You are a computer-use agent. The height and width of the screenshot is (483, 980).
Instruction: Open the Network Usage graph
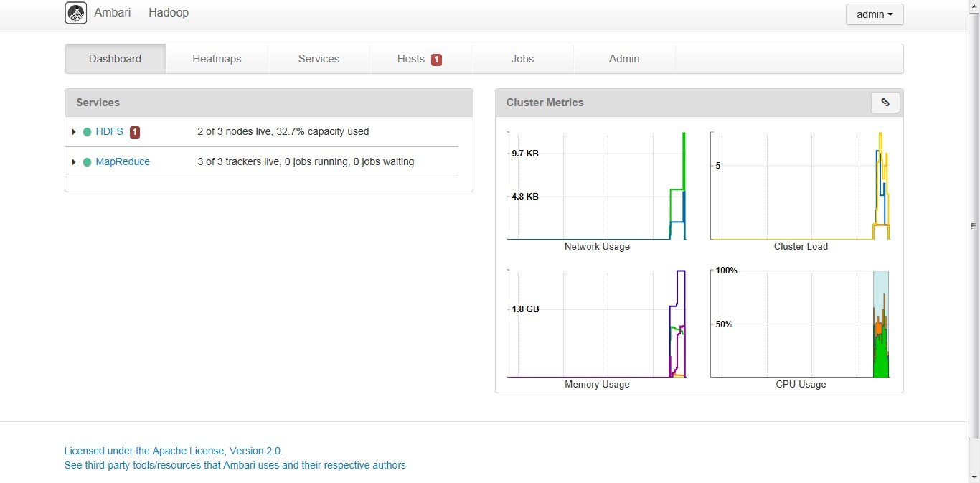coord(597,191)
